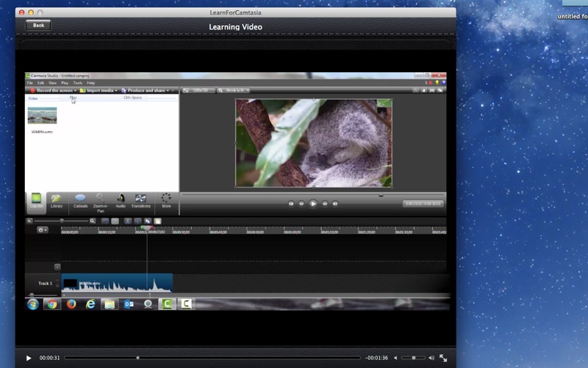Click the loud speaker volume icon
588x368 pixels.
(431, 358)
